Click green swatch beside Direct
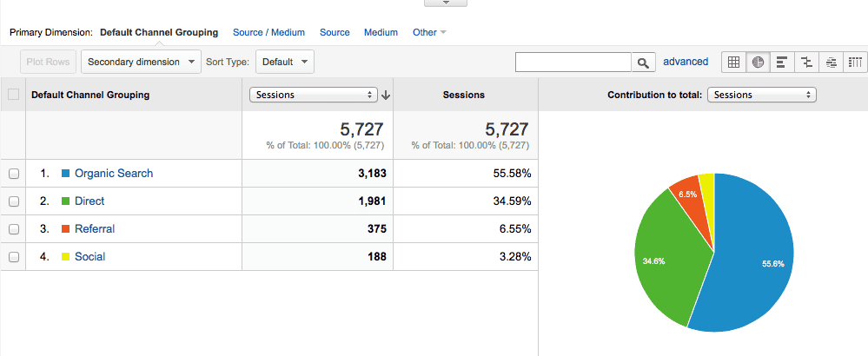The image size is (868, 356). click(65, 201)
